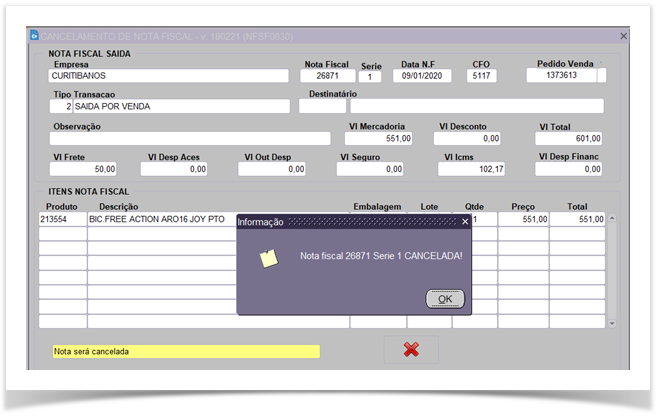The width and height of the screenshot is (664, 419).
Task: Close the Cancelamento de Nota Fiscal window
Action: (x=623, y=36)
